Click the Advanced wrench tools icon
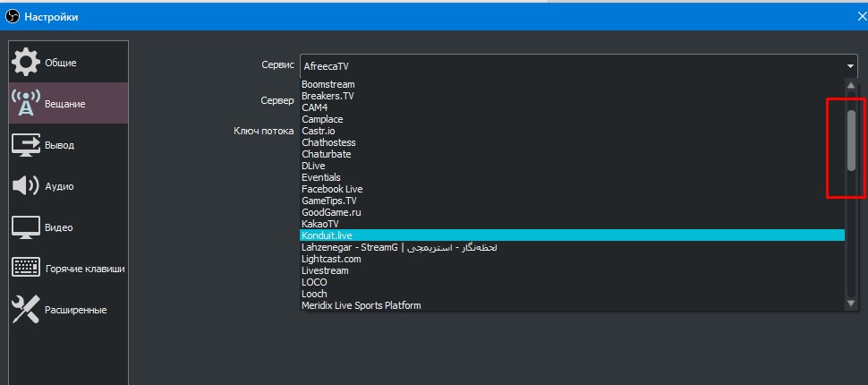The width and height of the screenshot is (868, 385). point(25,310)
